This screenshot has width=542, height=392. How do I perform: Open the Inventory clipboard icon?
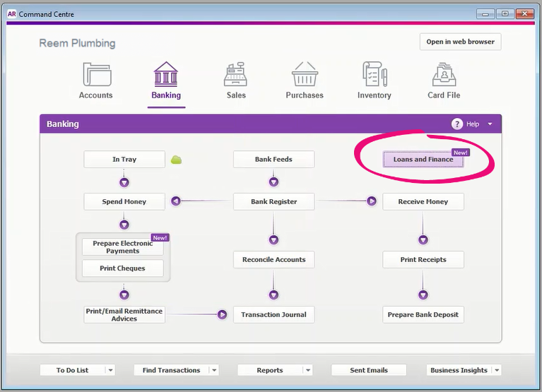tap(374, 75)
